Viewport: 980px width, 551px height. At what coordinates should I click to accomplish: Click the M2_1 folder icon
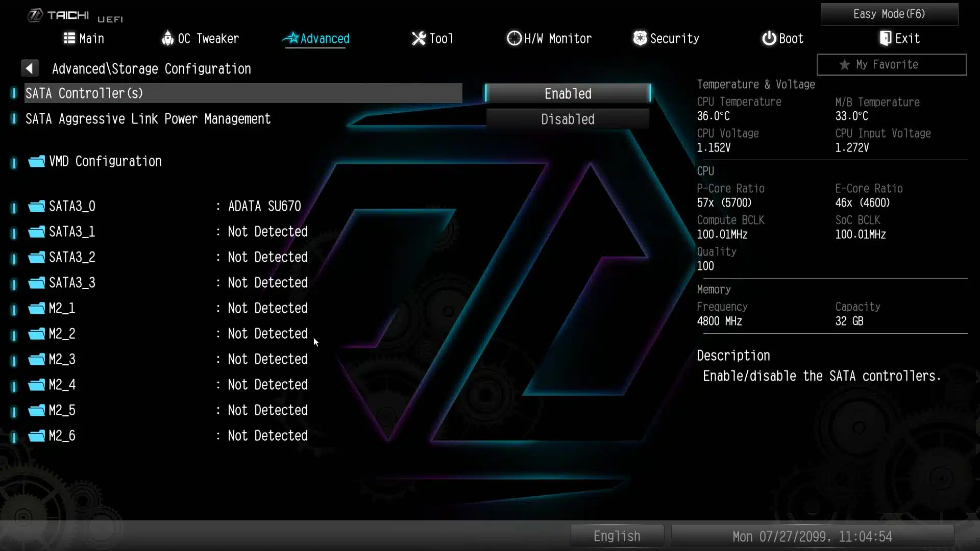coord(36,309)
